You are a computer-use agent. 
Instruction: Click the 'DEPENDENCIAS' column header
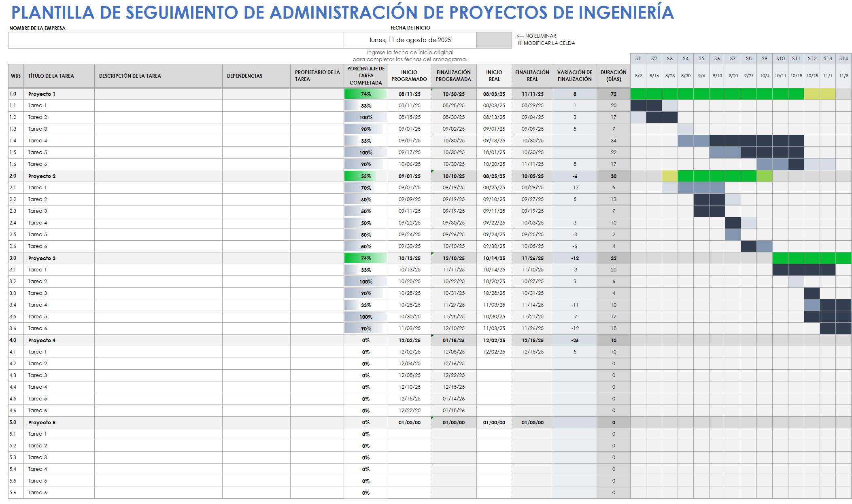[x=256, y=76]
